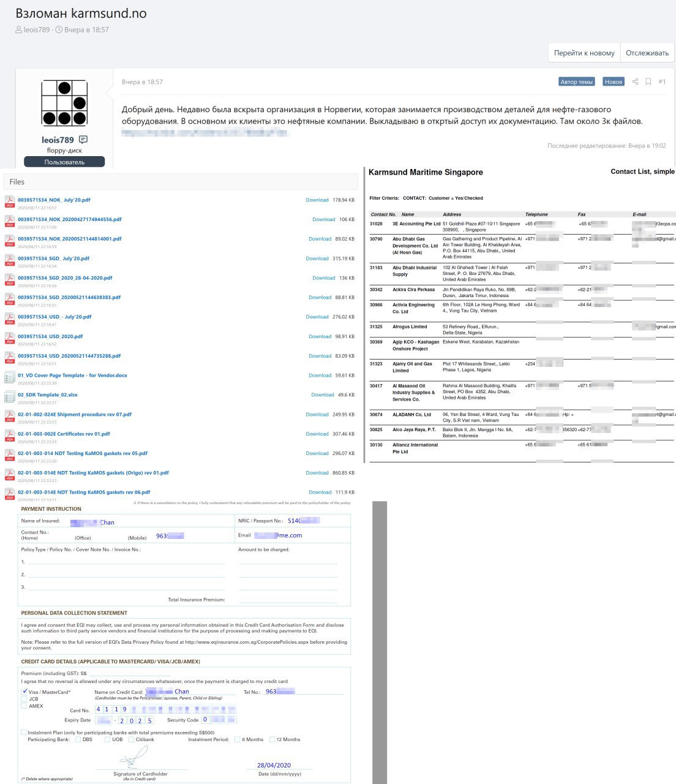Open file 01_VD Cover Page Template - for Vendor.docx
The width and height of the screenshot is (676, 784).
click(72, 375)
